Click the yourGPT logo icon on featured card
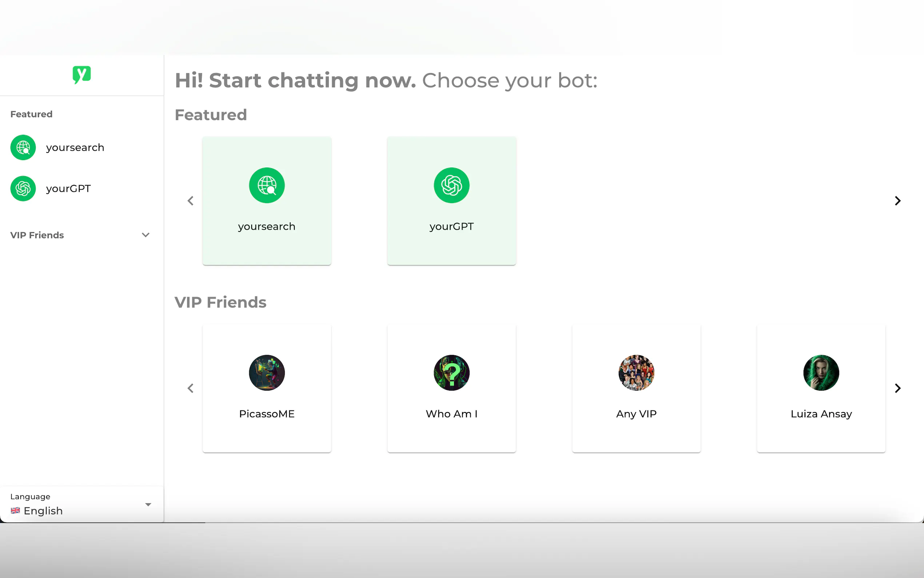The image size is (924, 578). pos(451,185)
